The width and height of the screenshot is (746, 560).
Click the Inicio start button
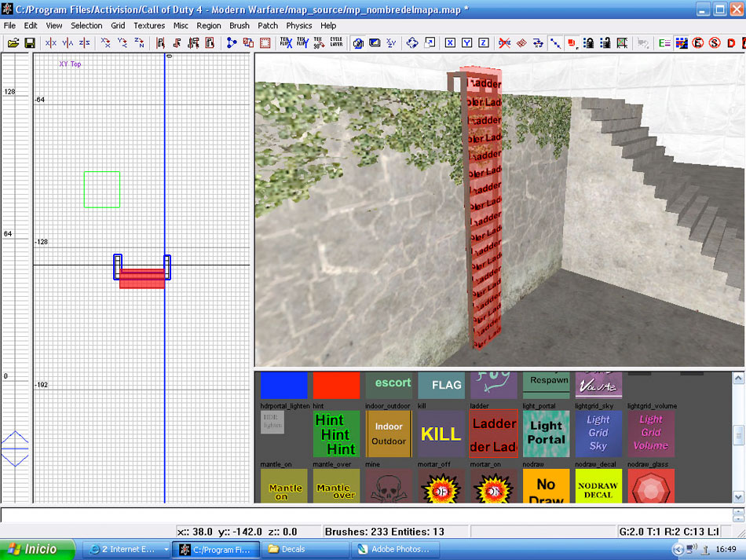37,549
